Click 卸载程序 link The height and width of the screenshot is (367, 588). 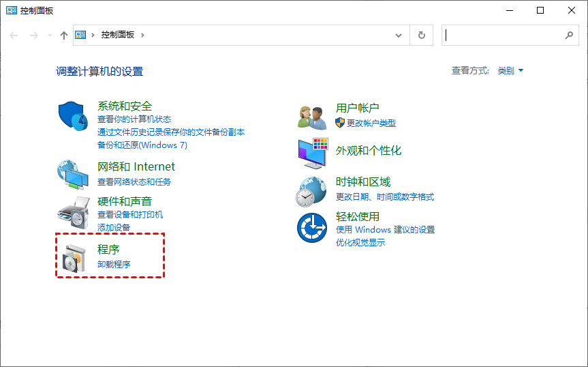pos(114,265)
